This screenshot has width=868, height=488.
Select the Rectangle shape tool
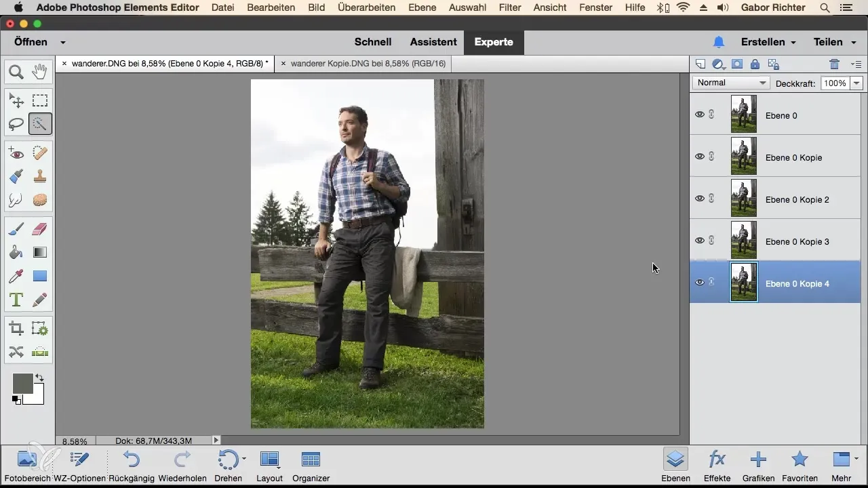pyautogui.click(x=40, y=276)
